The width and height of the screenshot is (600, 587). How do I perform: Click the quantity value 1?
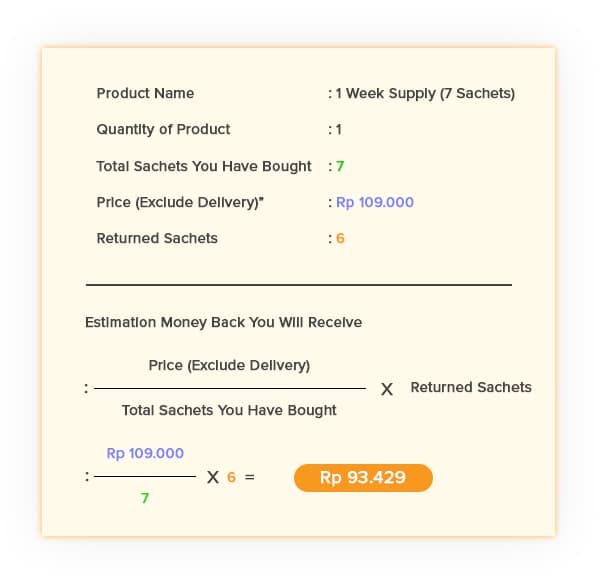coord(339,130)
